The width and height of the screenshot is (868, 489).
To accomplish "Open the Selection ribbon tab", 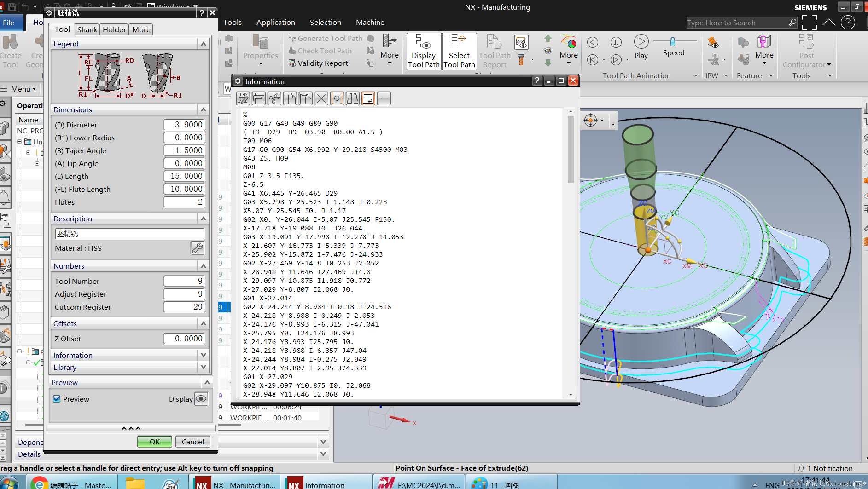I will click(x=325, y=22).
